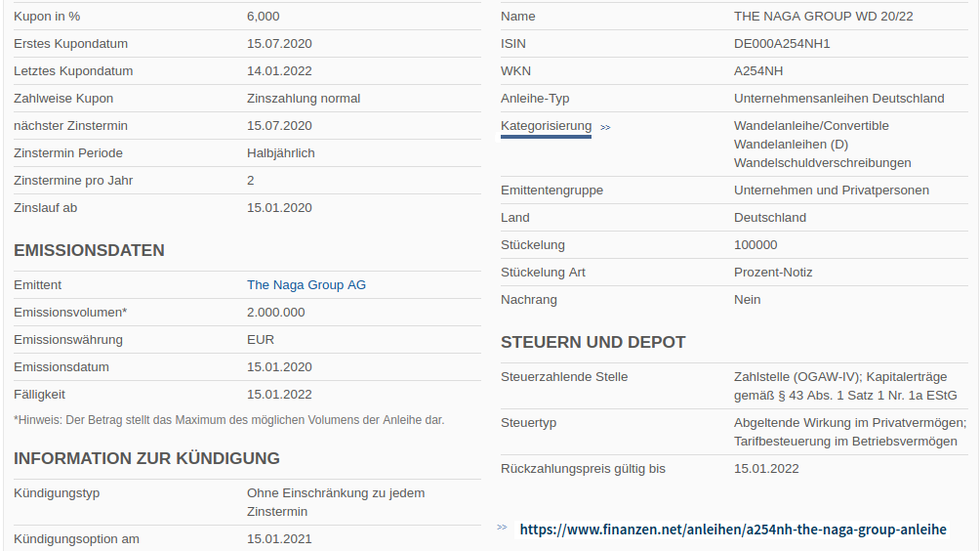Viewport: 980px width, 551px height.
Task: Follow the finanzen.net a254nh anleihe URL
Action: pyautogui.click(x=732, y=530)
